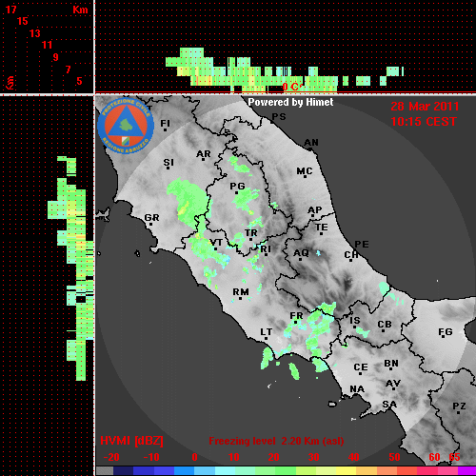
Task: Click the date '28 Mar 2011' label
Action: pos(425,107)
